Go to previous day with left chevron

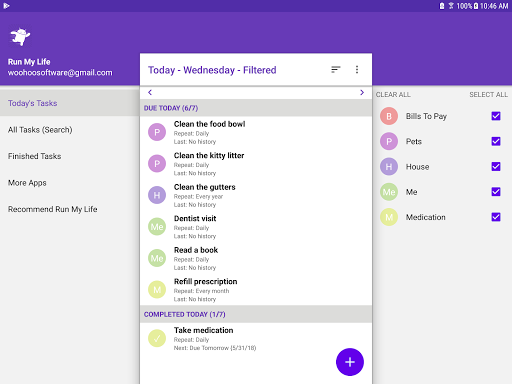point(150,92)
